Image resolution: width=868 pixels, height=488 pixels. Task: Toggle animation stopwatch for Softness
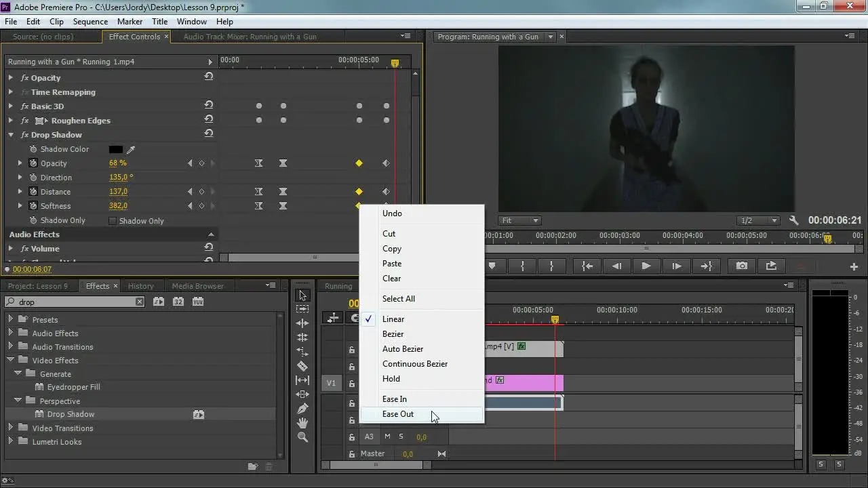click(x=33, y=206)
